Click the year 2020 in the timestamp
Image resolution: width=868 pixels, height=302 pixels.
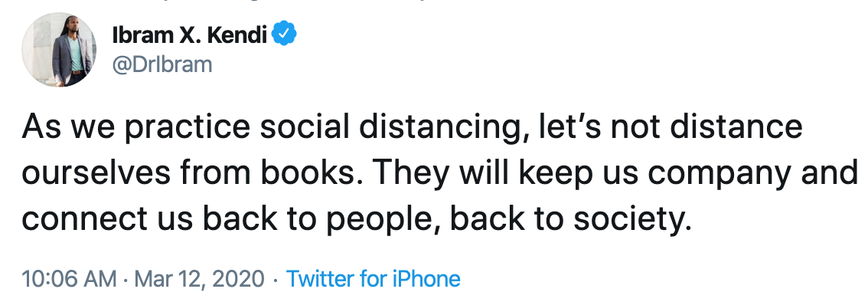pyautogui.click(x=238, y=279)
